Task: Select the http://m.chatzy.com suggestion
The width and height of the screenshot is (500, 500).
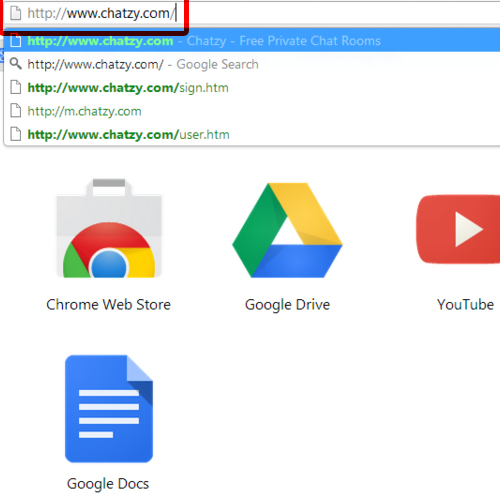Action: [x=252, y=111]
